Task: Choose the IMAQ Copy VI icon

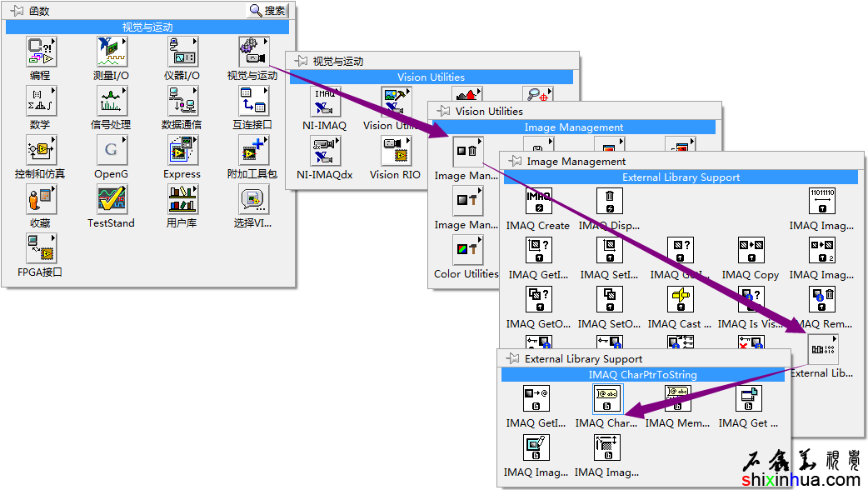Action: point(751,251)
